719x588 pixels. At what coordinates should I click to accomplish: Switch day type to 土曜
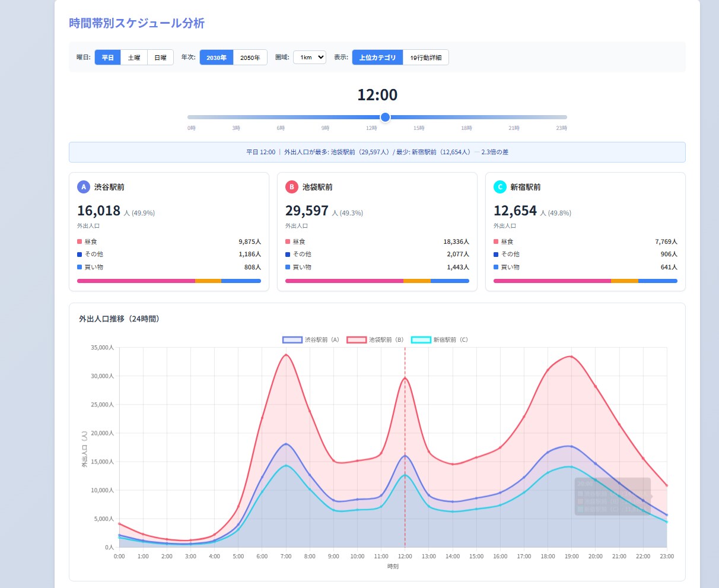coord(134,58)
